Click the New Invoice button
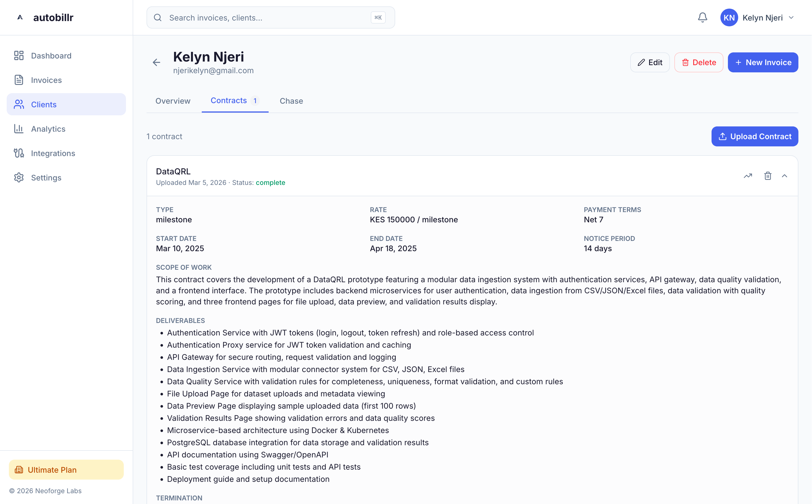The image size is (812, 504). 763,62
